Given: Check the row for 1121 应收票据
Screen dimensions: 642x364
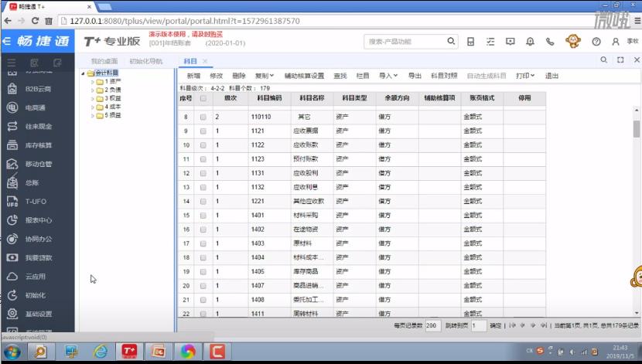Looking at the screenshot, I should coord(203,131).
